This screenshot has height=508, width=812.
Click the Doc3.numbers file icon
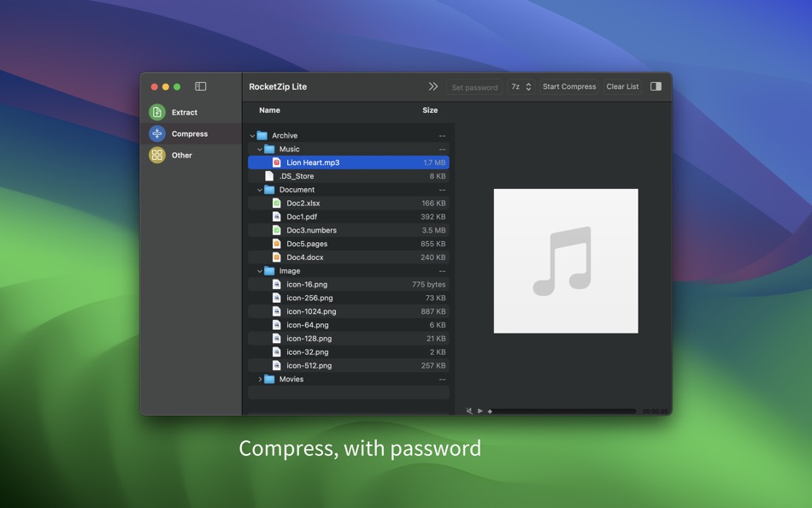[277, 230]
